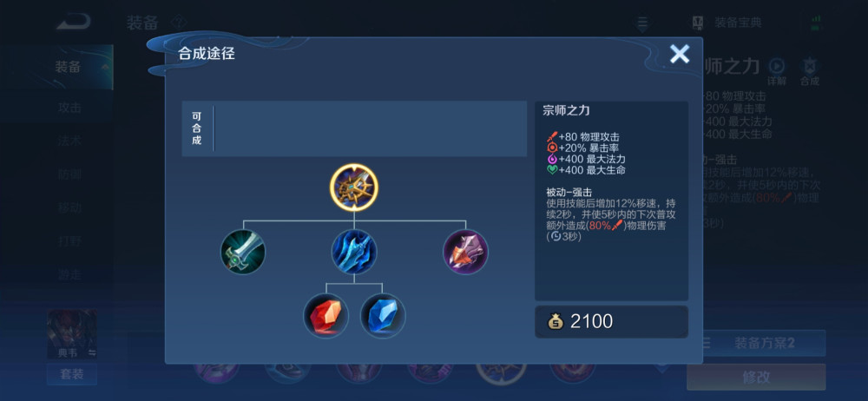
Task: Switch to the 攻击 category tab
Action: (69, 108)
